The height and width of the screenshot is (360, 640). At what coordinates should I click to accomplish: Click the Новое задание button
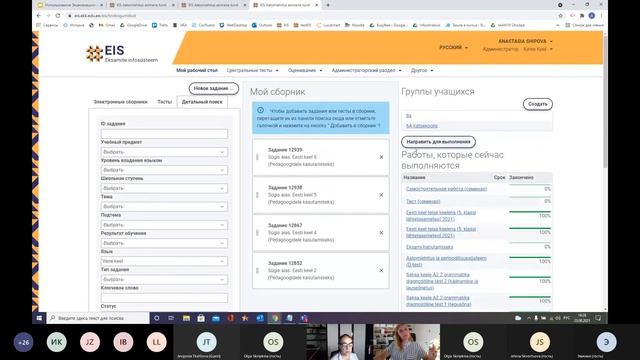[214, 88]
